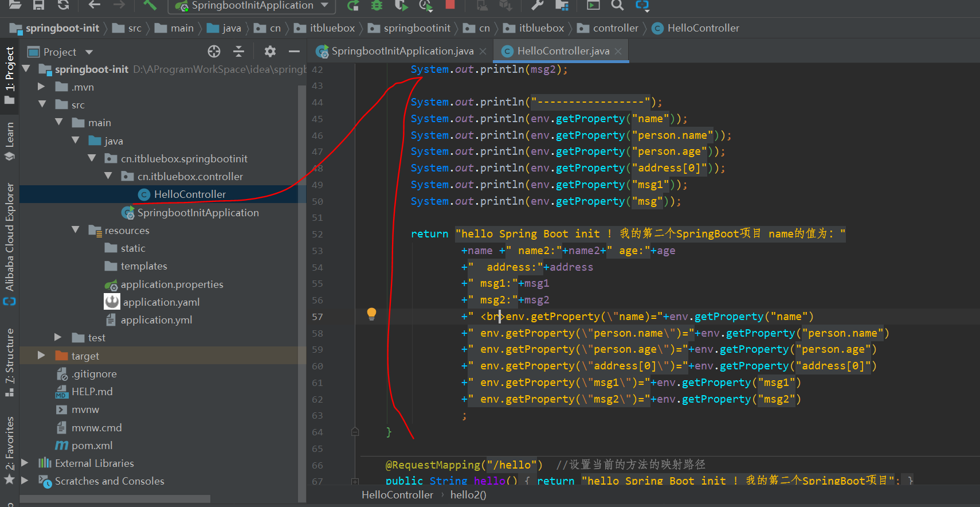This screenshot has height=507, width=980.
Task: Navigate Forward with the right arrow
Action: coord(119,5)
